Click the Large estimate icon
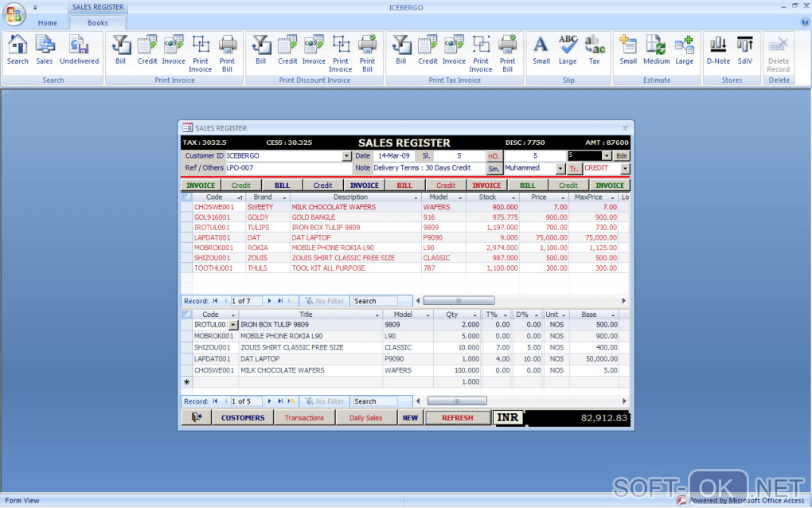 [x=684, y=50]
